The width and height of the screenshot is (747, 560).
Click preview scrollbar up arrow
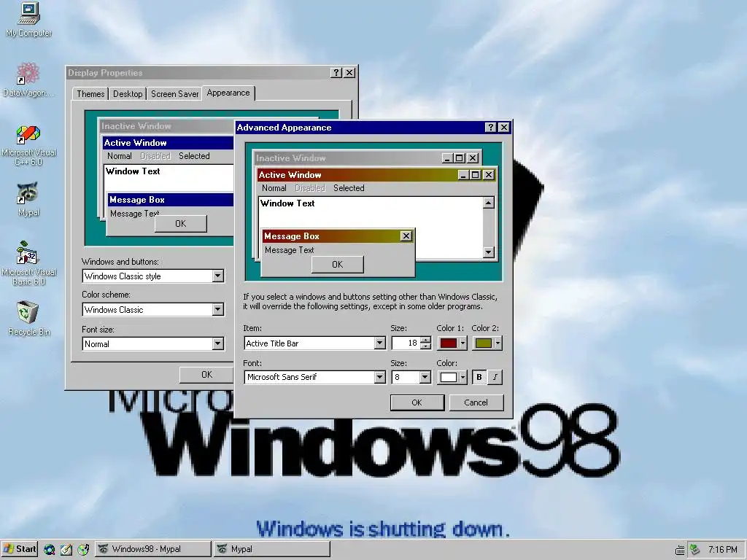[488, 203]
